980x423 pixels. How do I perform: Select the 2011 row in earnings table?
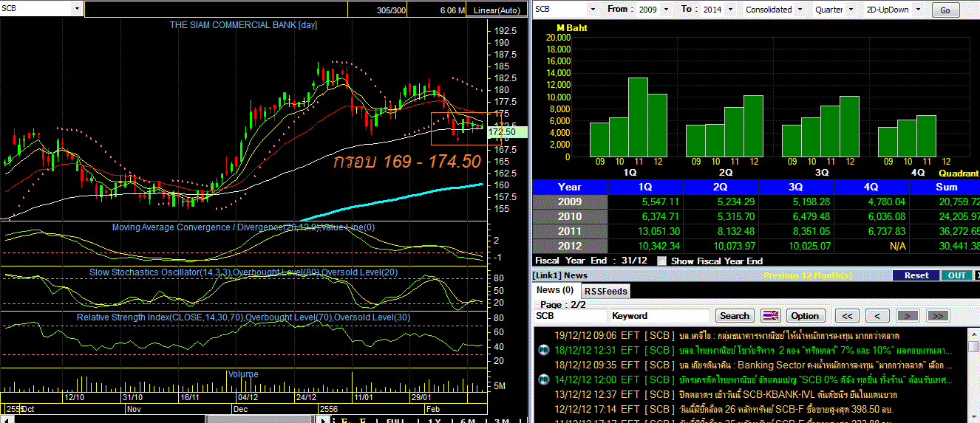756,231
